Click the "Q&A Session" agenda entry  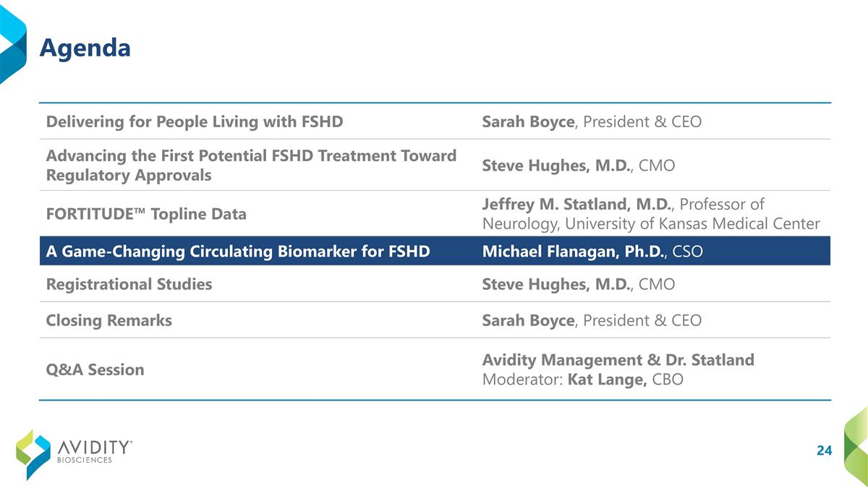(x=95, y=369)
